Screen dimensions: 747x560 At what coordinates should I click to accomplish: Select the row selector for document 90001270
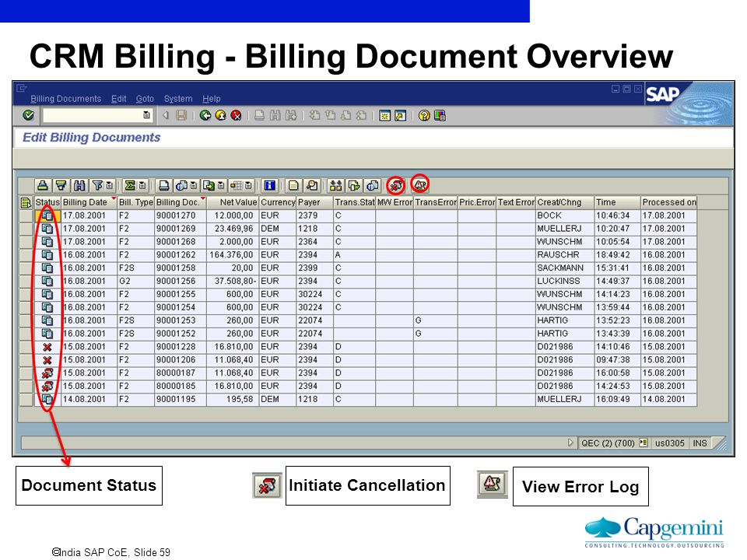click(x=26, y=215)
